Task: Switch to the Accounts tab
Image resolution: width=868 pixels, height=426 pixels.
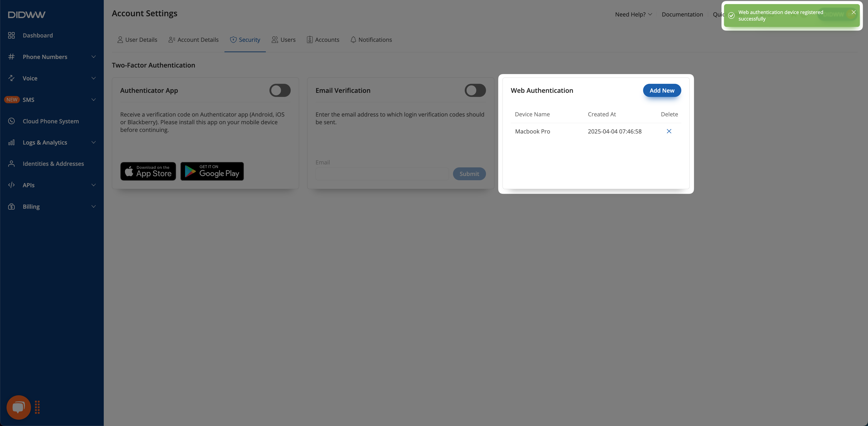Action: point(323,40)
